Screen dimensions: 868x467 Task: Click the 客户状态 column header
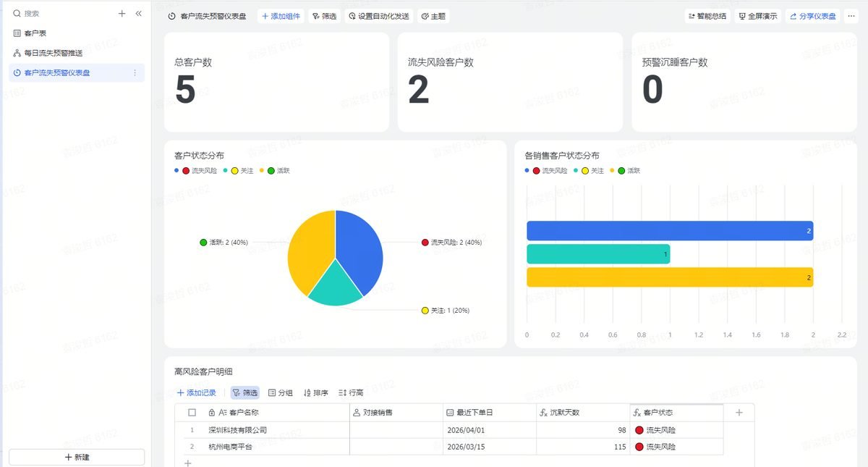tap(676, 412)
